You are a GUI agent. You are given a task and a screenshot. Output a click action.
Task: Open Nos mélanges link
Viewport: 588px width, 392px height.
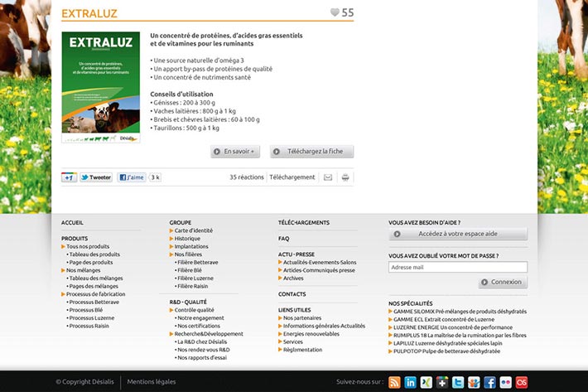[84, 270]
